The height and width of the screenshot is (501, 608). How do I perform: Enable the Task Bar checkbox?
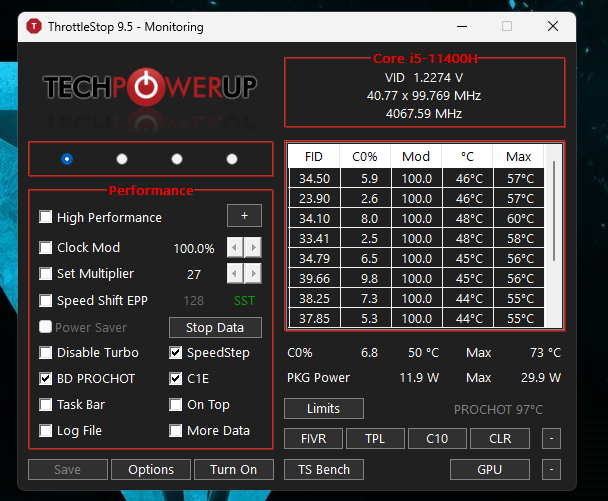(x=45, y=404)
